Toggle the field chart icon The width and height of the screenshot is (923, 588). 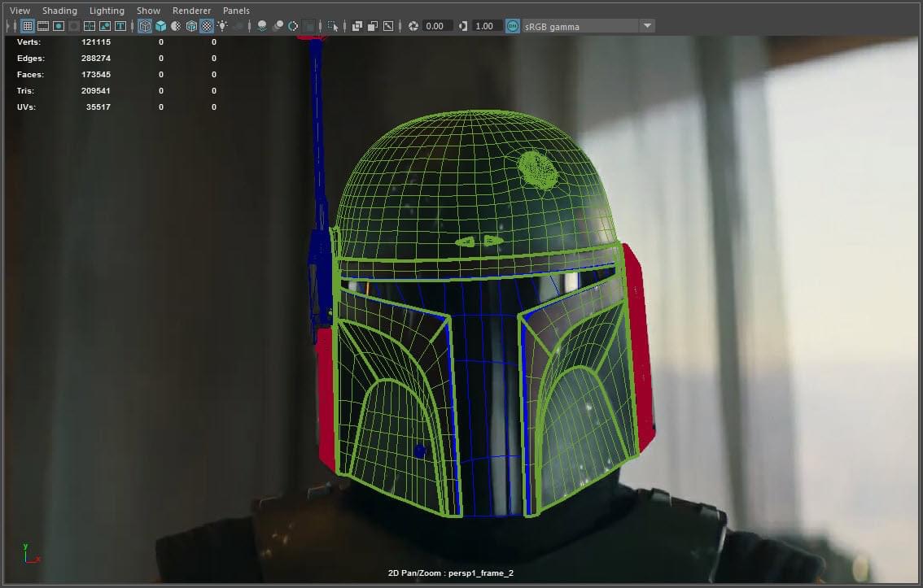(90, 26)
